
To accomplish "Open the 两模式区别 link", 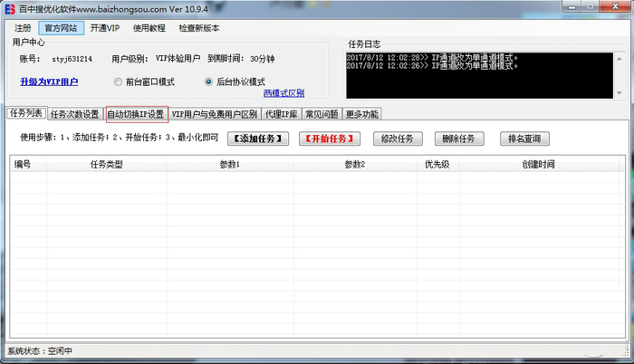I will coord(283,93).
